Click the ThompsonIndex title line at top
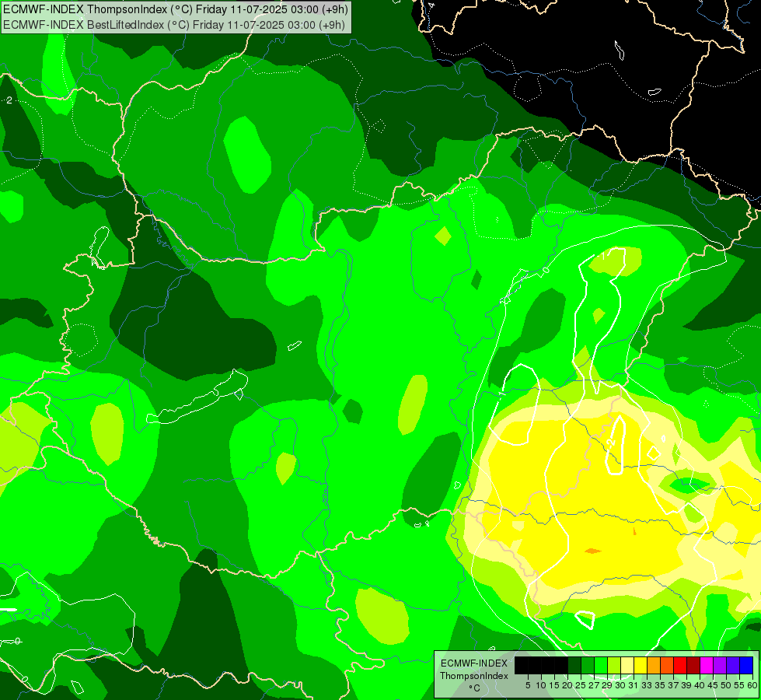Image resolution: width=761 pixels, height=700 pixels. (175, 9)
